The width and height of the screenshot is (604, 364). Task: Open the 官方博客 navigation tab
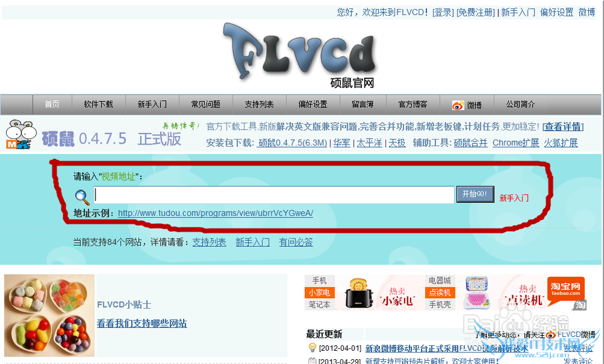[413, 104]
